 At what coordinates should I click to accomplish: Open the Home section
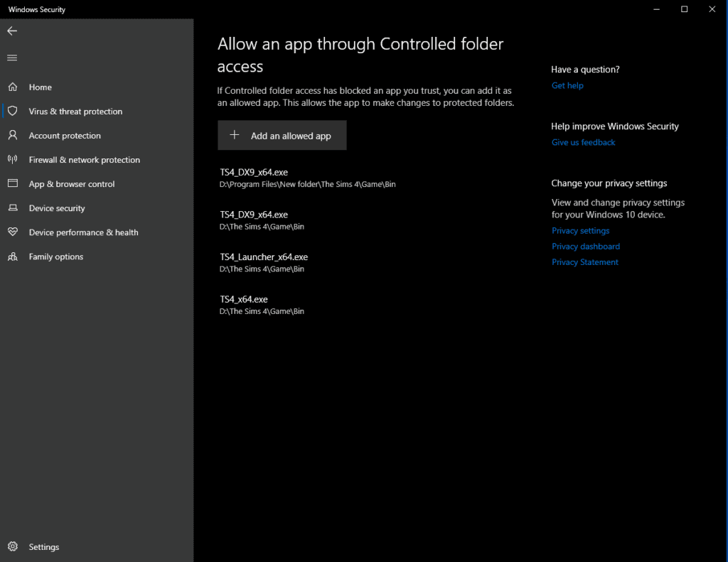point(41,87)
